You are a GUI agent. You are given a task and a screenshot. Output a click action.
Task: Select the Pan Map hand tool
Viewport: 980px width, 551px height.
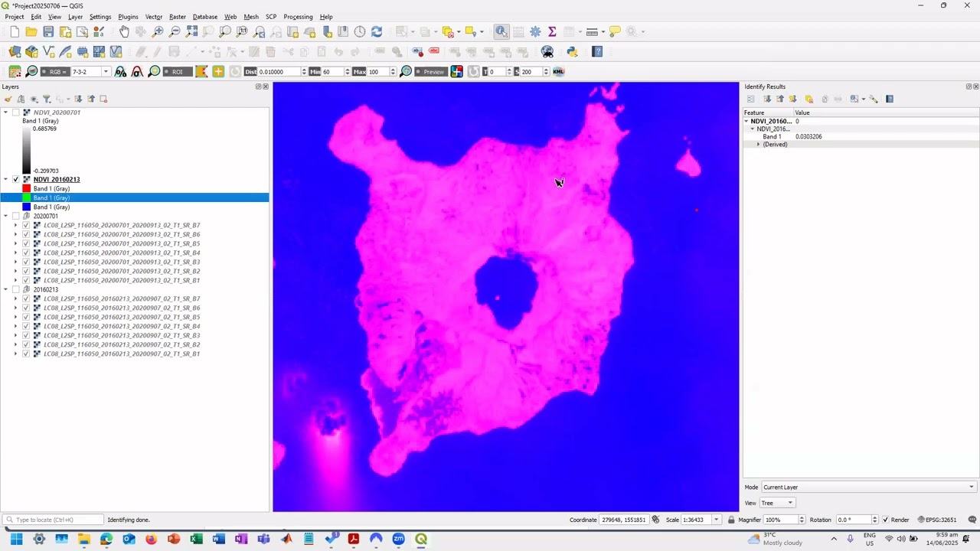tap(124, 31)
